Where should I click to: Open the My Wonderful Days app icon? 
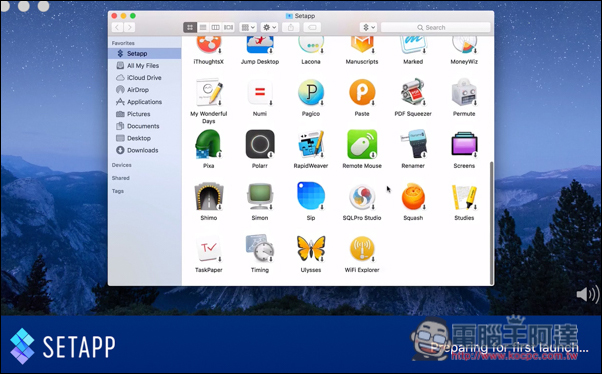coord(208,93)
